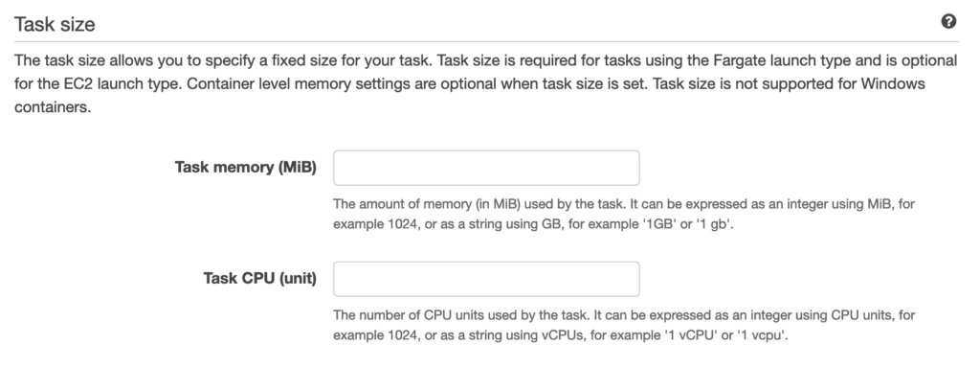Click the Task memory (MiB) label
The width and height of the screenshot is (980, 368).
[246, 168]
